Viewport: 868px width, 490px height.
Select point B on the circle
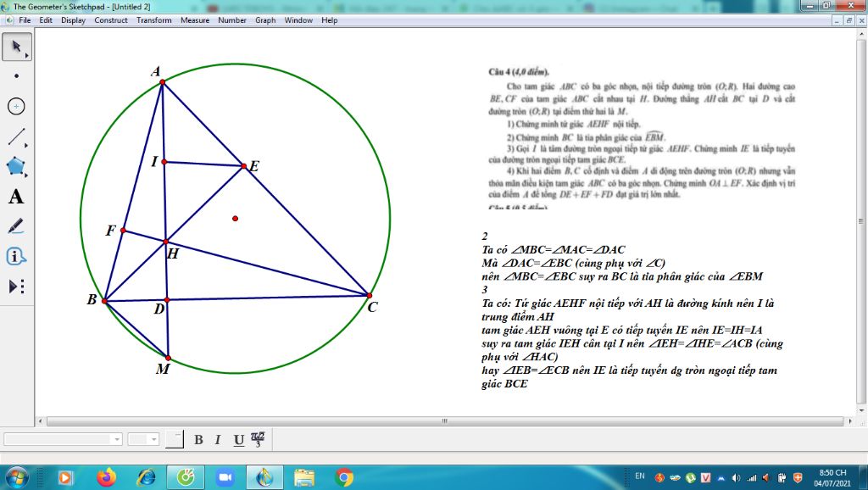coord(104,301)
